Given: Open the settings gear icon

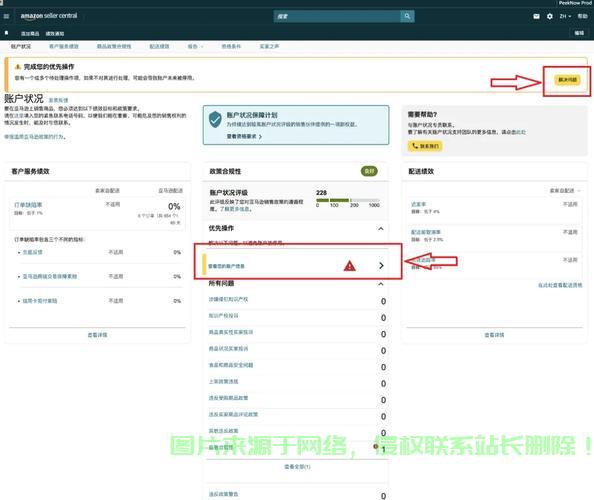Looking at the screenshot, I should [550, 16].
